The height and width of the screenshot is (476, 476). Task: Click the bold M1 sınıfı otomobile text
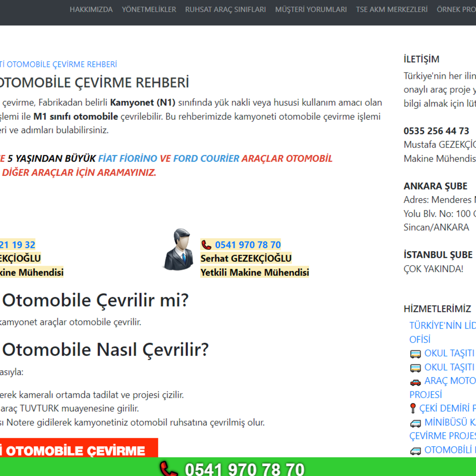pos(76,116)
